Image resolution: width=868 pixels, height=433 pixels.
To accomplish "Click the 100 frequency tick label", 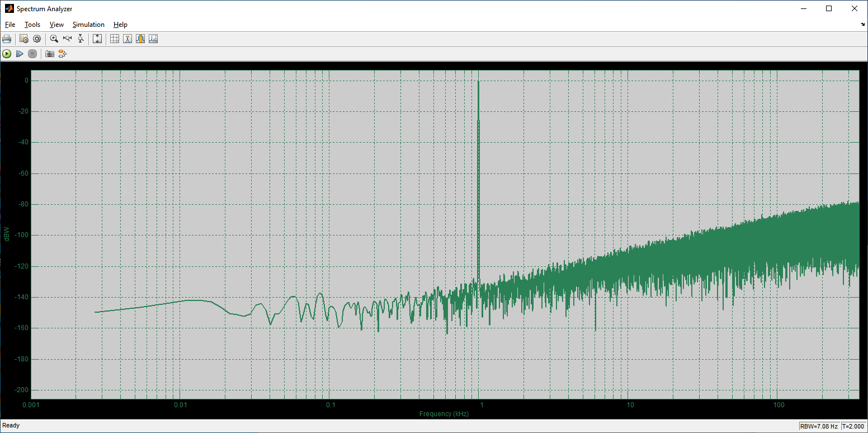I will pos(779,404).
